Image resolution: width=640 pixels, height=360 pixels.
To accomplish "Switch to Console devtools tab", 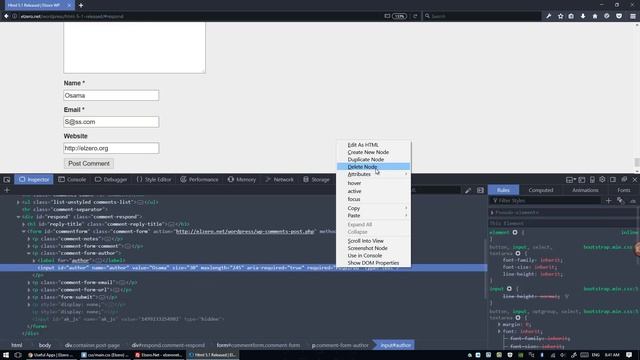I will (x=72, y=180).
